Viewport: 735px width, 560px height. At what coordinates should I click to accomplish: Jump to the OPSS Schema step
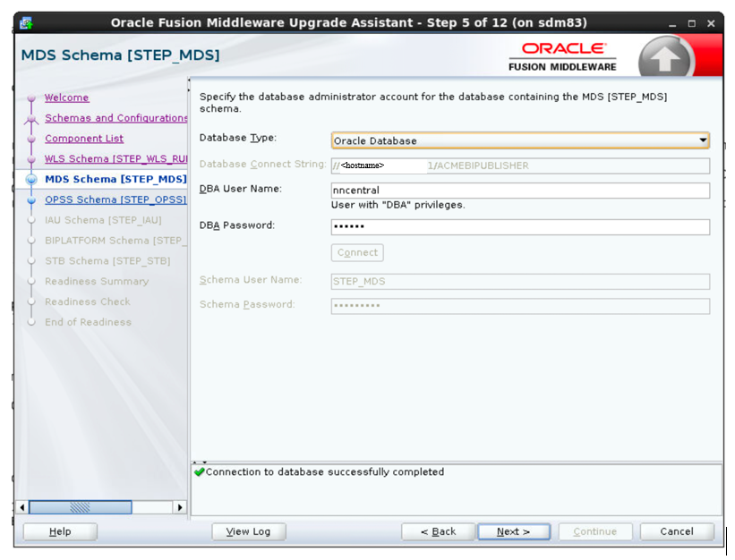115,199
